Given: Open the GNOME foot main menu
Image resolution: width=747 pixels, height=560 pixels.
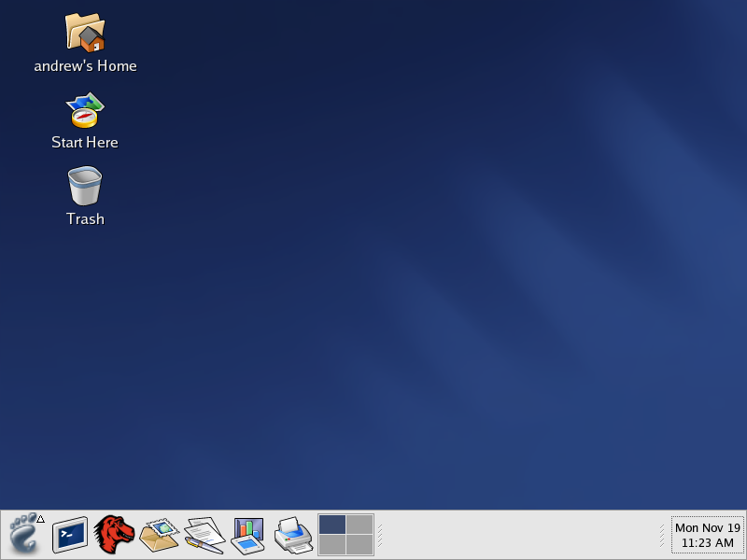Looking at the screenshot, I should pyautogui.click(x=22, y=535).
